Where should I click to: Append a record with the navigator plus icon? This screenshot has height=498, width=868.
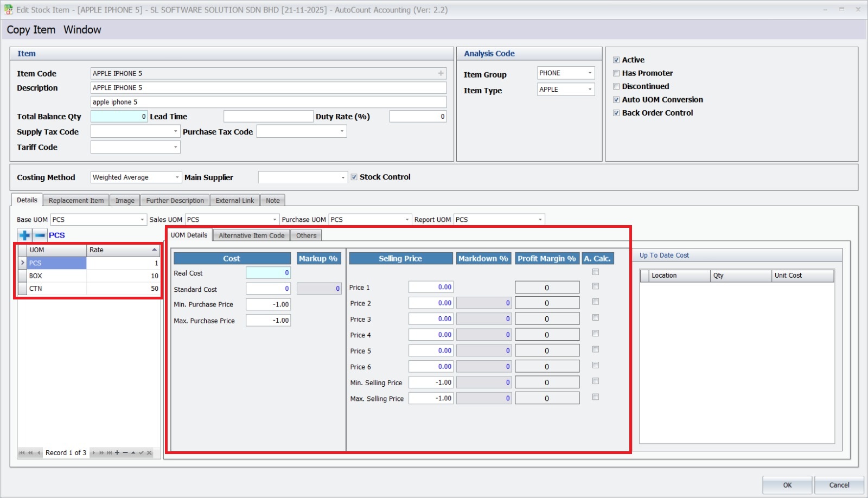pyautogui.click(x=117, y=453)
